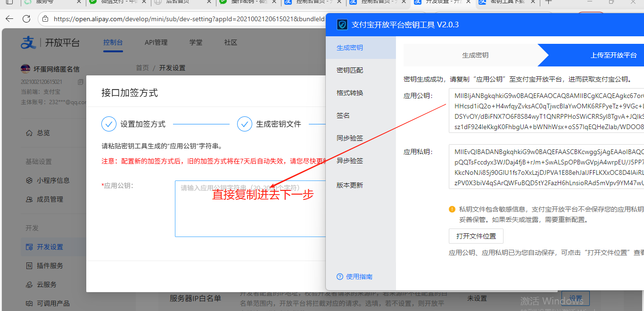Click the browser address bar URL

189,19
